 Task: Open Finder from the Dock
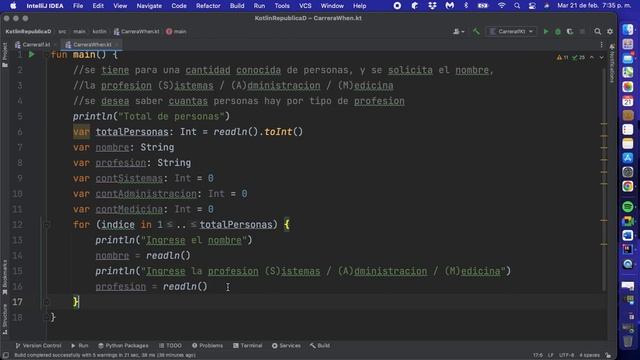pyautogui.click(x=628, y=30)
